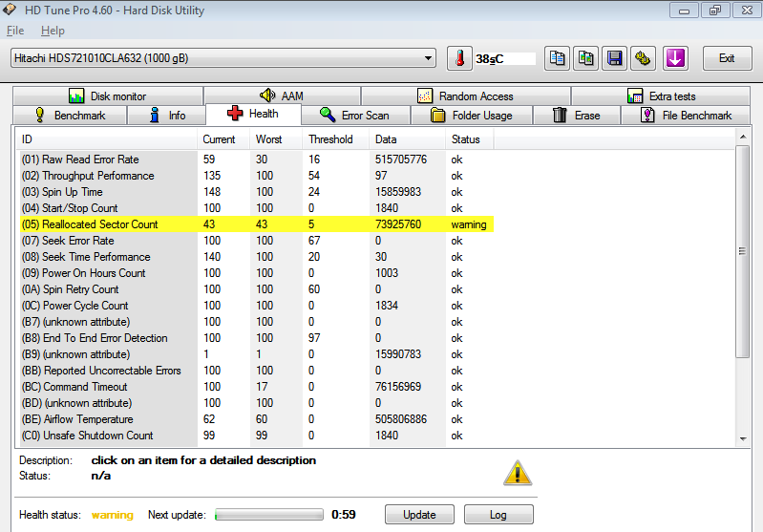
Task: Open the Info tab
Action: coord(167,116)
